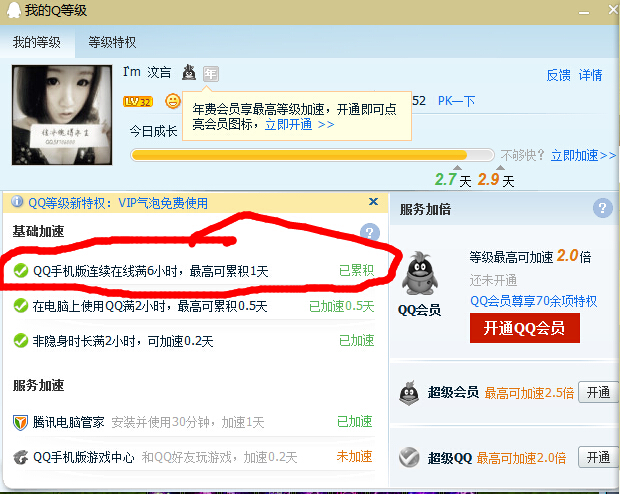Click the orange 2.9 天 marker
Viewport: 620px width, 494px height.
click(496, 180)
